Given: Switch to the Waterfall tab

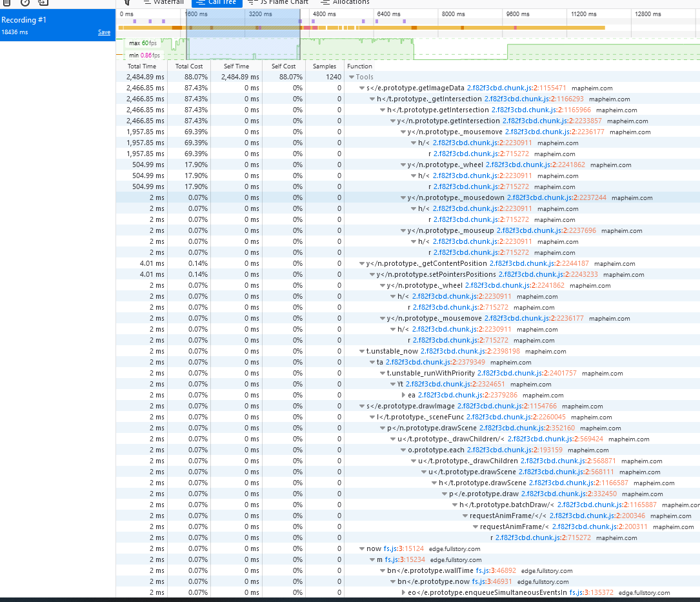Looking at the screenshot, I should (163, 3).
